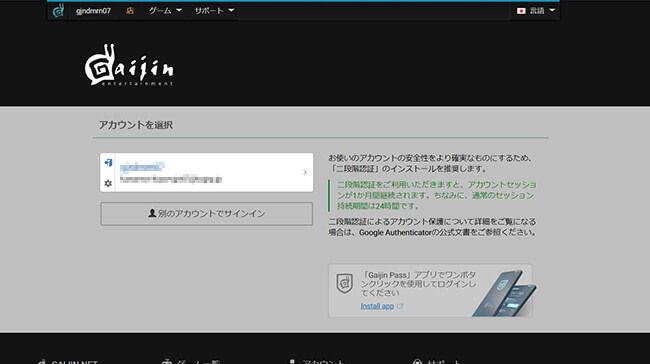Image resolution: width=650 pixels, height=364 pixels.
Task: Click the Japanese flag icon
Action: coord(521,11)
